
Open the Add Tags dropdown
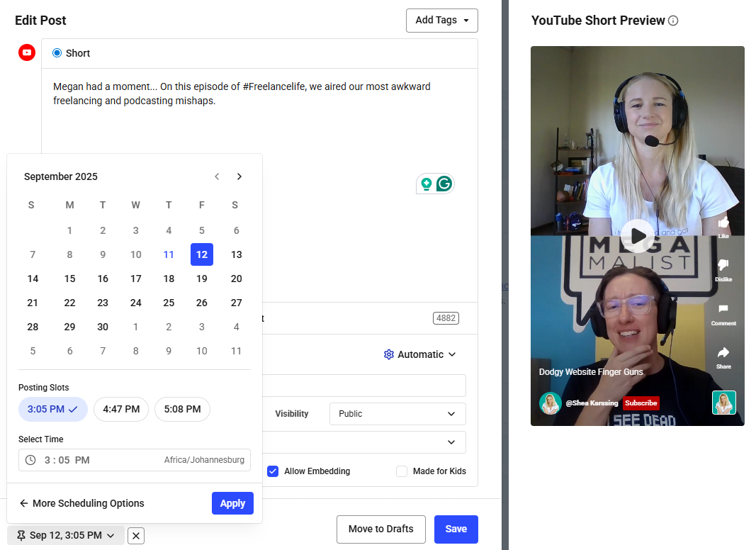[441, 21]
